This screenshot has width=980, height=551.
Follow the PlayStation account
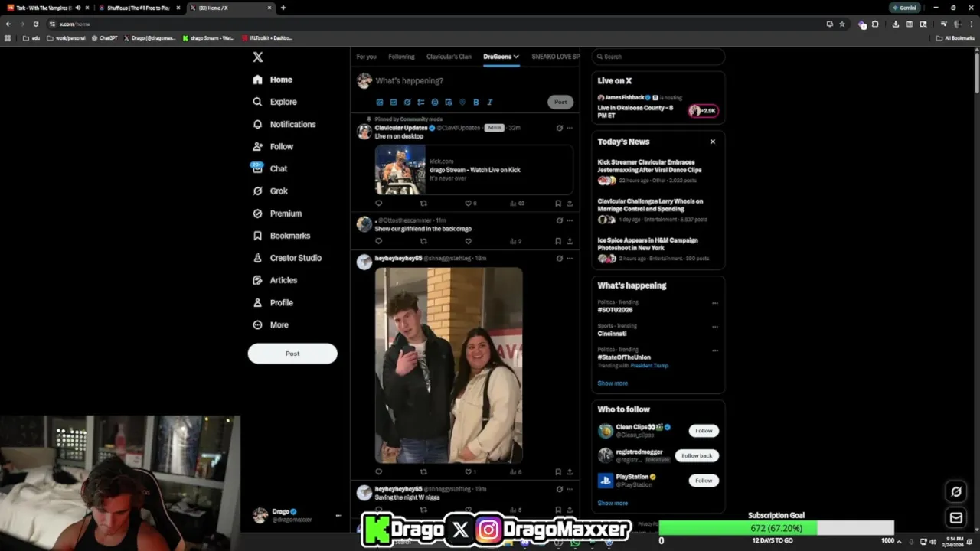click(704, 481)
